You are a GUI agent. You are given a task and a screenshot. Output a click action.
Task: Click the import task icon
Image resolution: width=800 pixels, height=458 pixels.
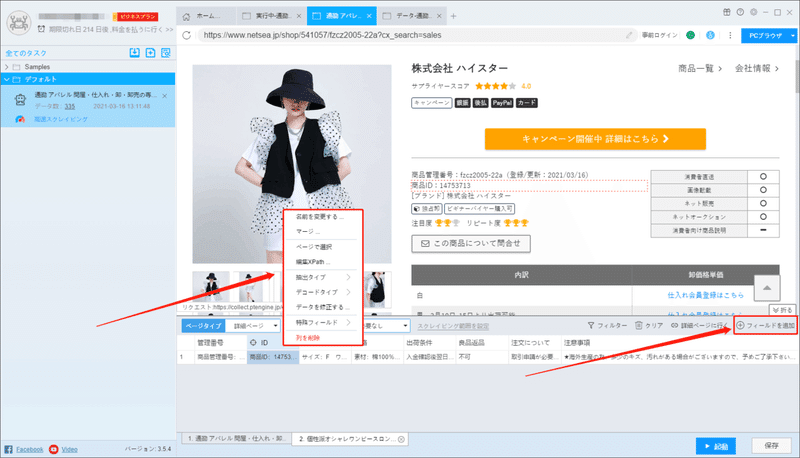pos(134,53)
